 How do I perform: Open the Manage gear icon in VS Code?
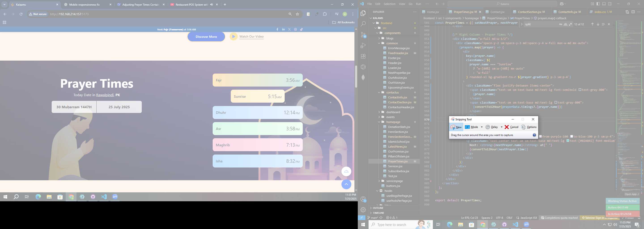(x=363, y=210)
